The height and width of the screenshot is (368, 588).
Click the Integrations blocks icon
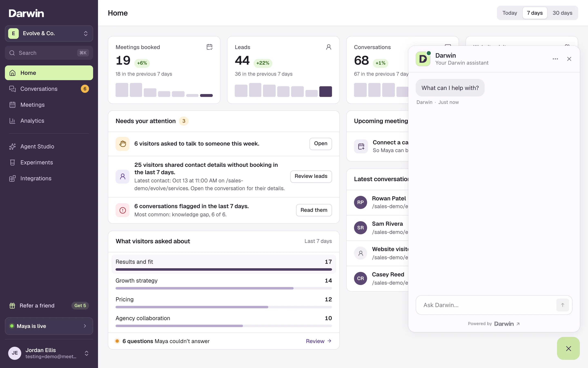(12, 178)
